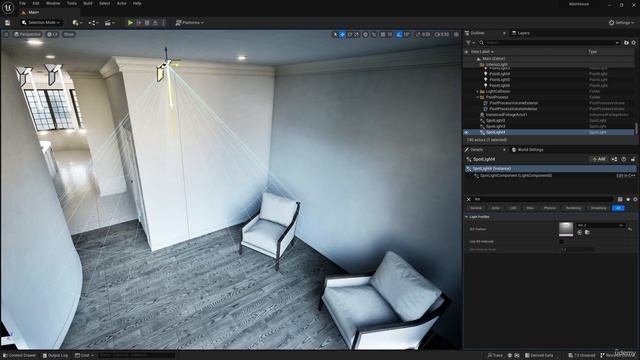Open the Platforms dropdown

click(x=189, y=23)
